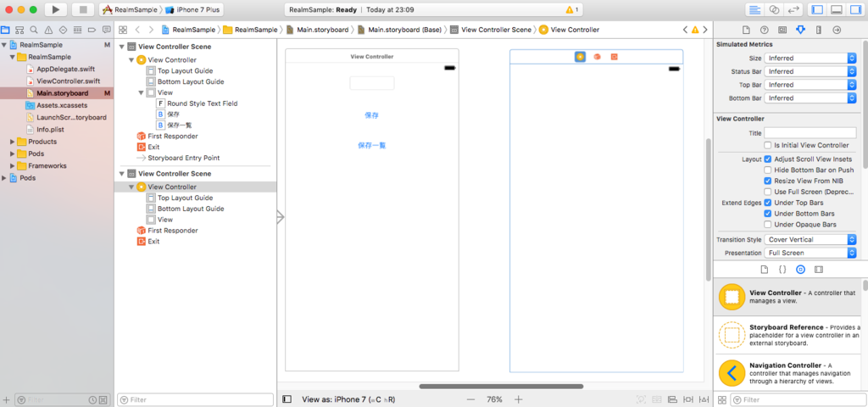
Task: Select Round Style Text Field in outline
Action: pyautogui.click(x=204, y=103)
